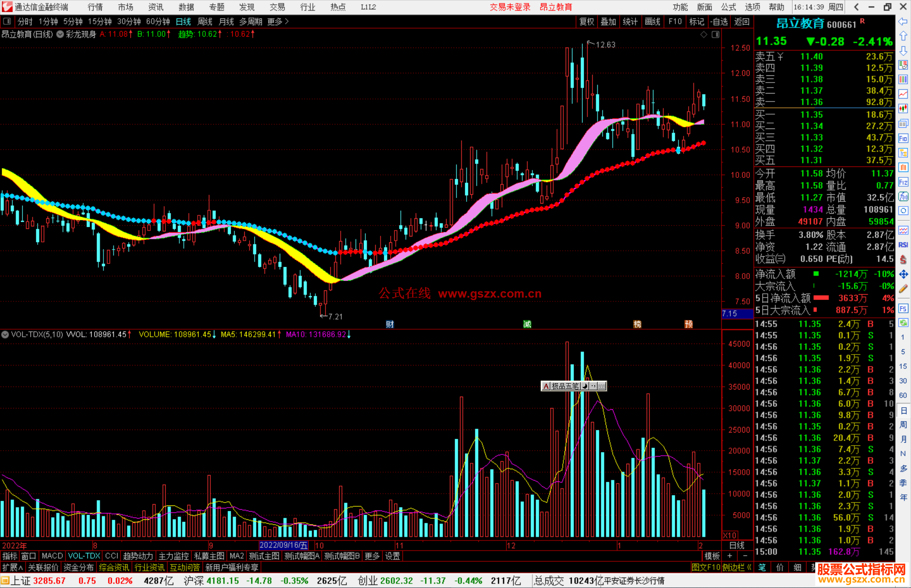Open the 行情 menu
This screenshot has height=588, width=911.
click(x=95, y=7)
